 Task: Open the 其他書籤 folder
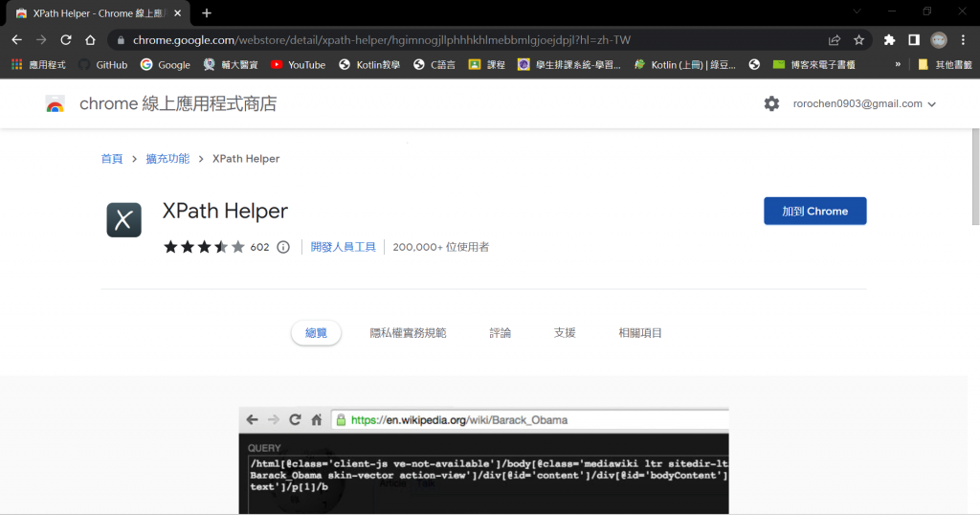[945, 64]
